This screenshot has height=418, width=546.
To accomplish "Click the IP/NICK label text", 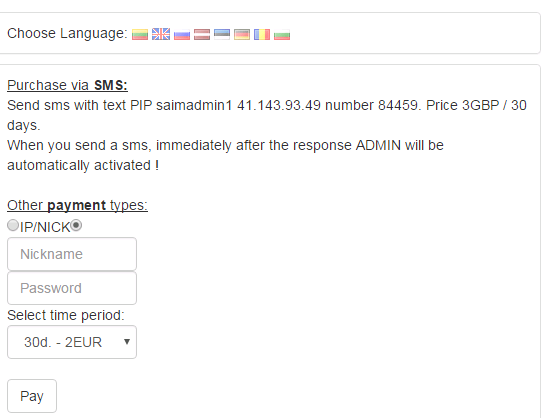I will 45,227.
